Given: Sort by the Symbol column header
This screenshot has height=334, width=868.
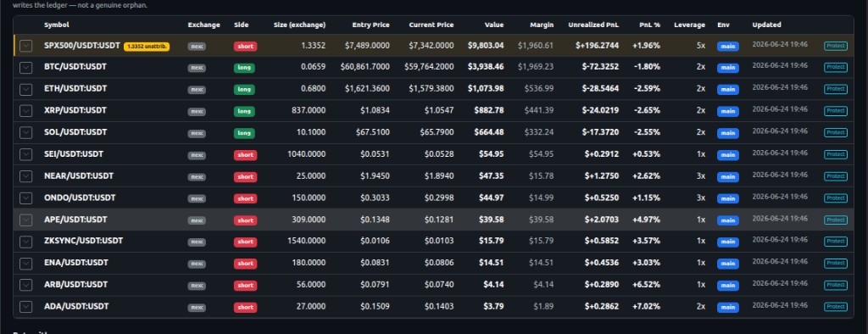Looking at the screenshot, I should 57,25.
